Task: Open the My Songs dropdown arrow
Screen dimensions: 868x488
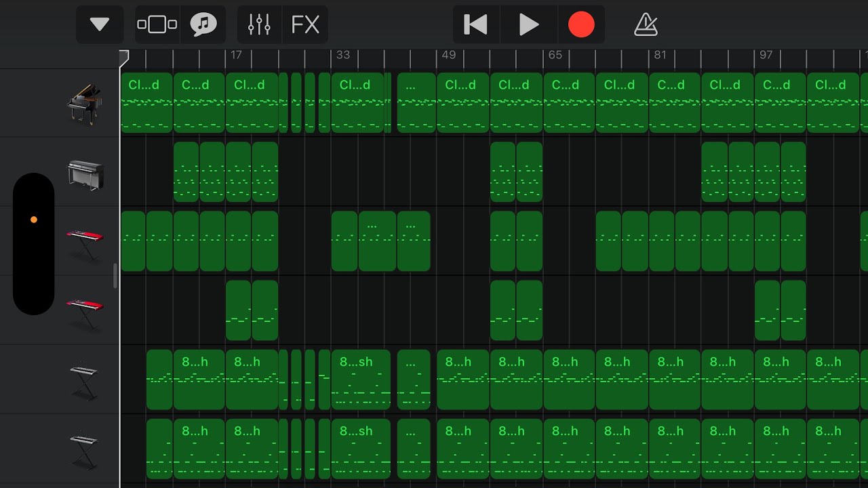Action: point(100,25)
